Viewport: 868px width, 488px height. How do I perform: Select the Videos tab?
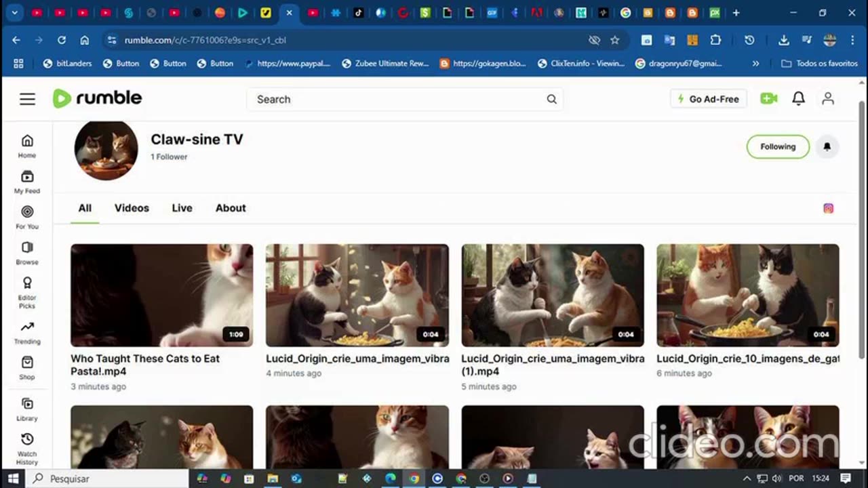[132, 208]
